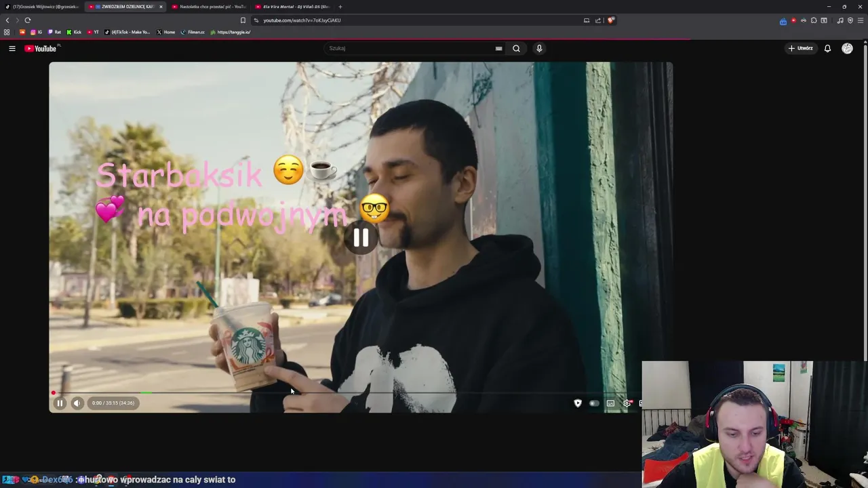This screenshot has width=868, height=488.
Task: Open player settings gear
Action: coord(627,403)
